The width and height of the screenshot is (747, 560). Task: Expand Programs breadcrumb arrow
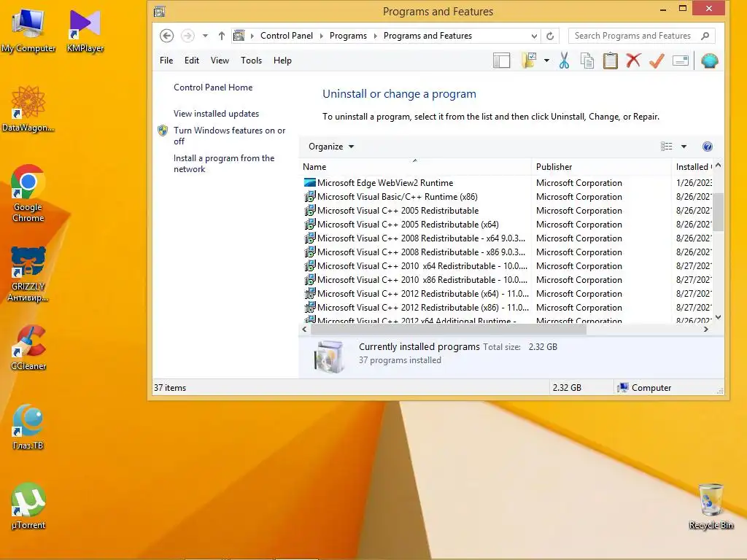[375, 36]
